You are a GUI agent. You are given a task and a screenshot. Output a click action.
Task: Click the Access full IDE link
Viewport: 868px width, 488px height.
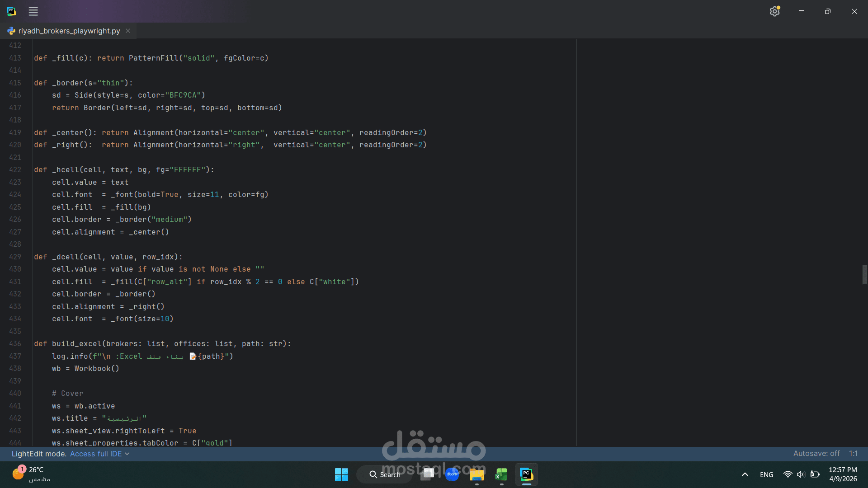95,454
